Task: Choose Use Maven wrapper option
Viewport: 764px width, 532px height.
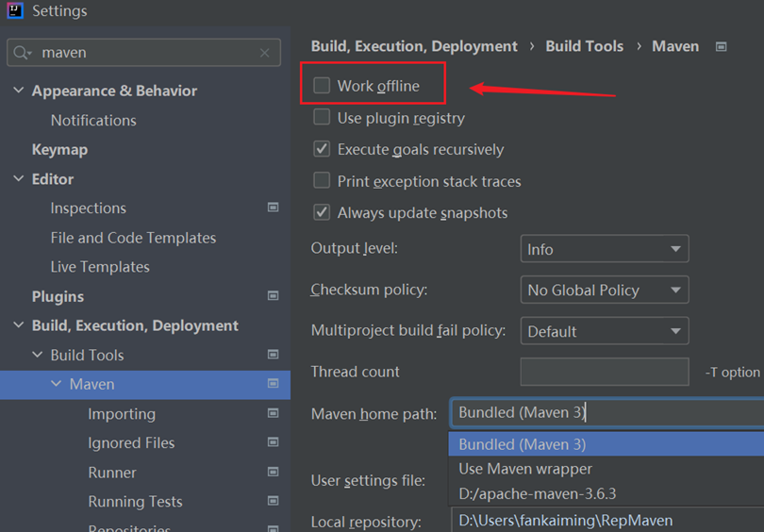Action: click(x=525, y=469)
